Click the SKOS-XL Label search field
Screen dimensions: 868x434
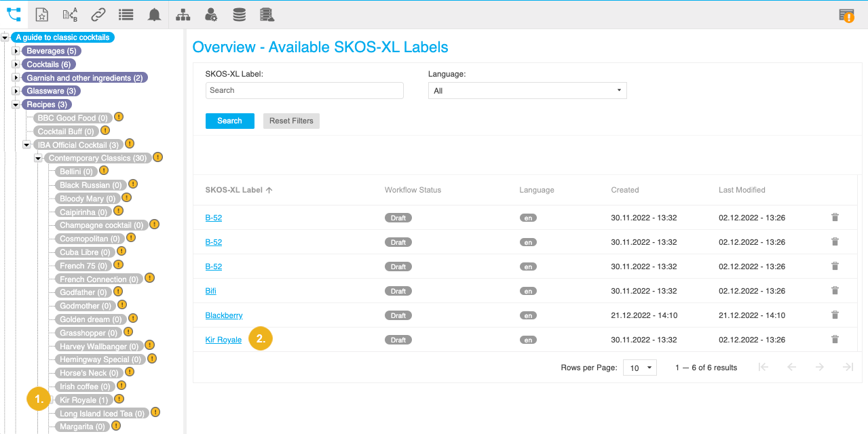click(304, 90)
